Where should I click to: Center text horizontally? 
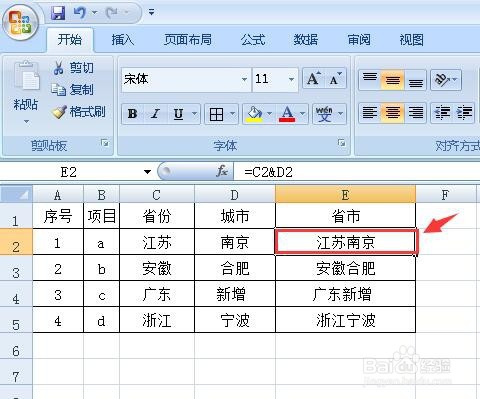(x=393, y=113)
